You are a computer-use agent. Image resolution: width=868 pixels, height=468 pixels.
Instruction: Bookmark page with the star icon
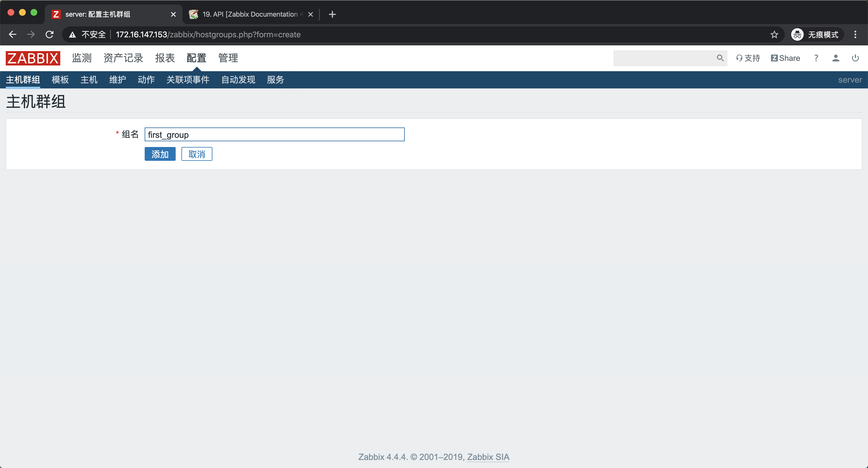point(774,34)
